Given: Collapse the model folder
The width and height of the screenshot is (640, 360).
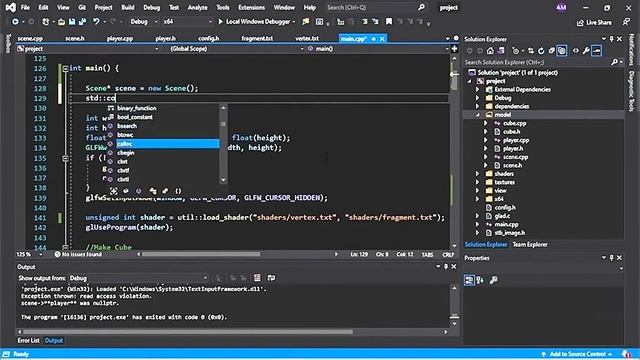Looking at the screenshot, I should 478,115.
